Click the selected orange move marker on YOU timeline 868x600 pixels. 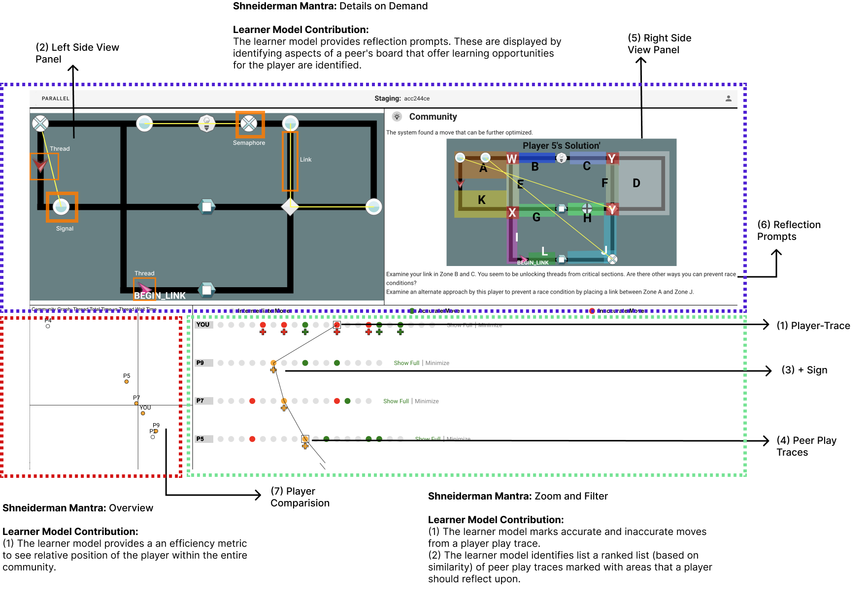337,325
